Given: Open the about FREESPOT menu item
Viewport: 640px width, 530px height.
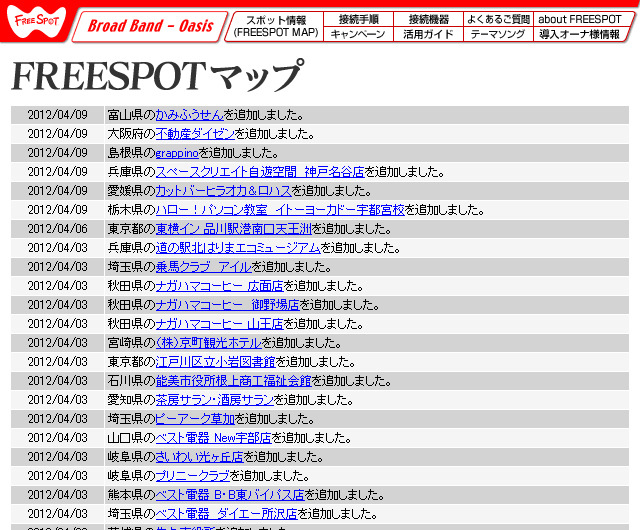Looking at the screenshot, I should point(580,19).
